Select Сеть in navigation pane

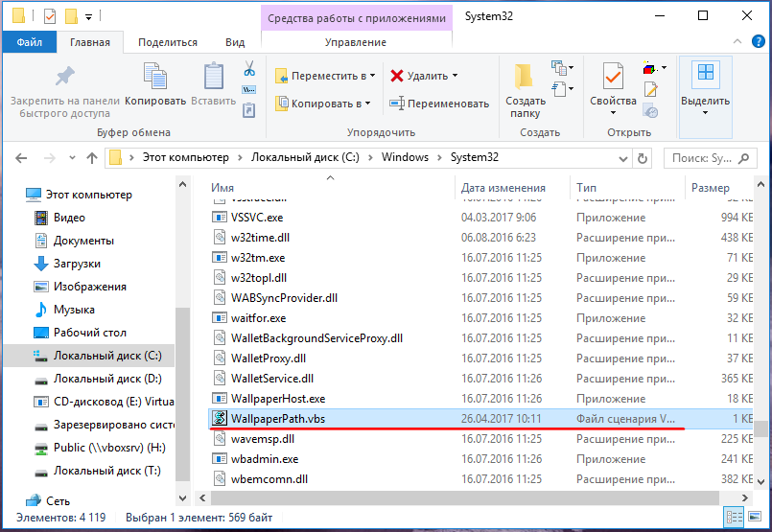tap(58, 501)
